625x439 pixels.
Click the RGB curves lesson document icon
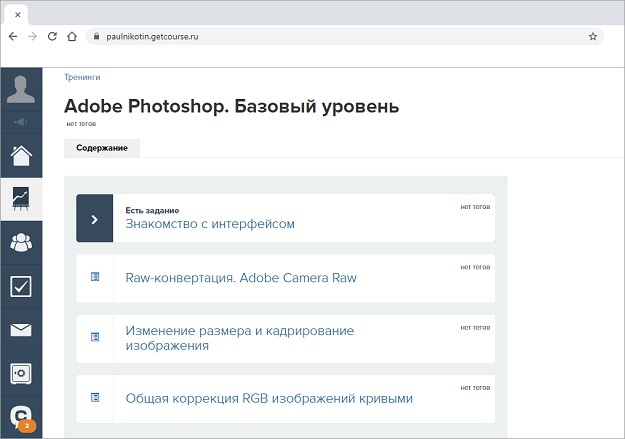click(x=95, y=398)
